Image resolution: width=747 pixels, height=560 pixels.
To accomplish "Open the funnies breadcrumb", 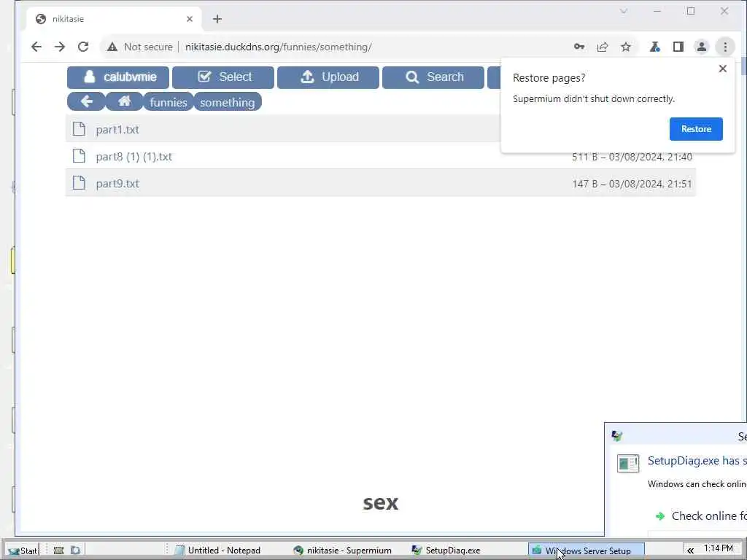I will click(169, 102).
